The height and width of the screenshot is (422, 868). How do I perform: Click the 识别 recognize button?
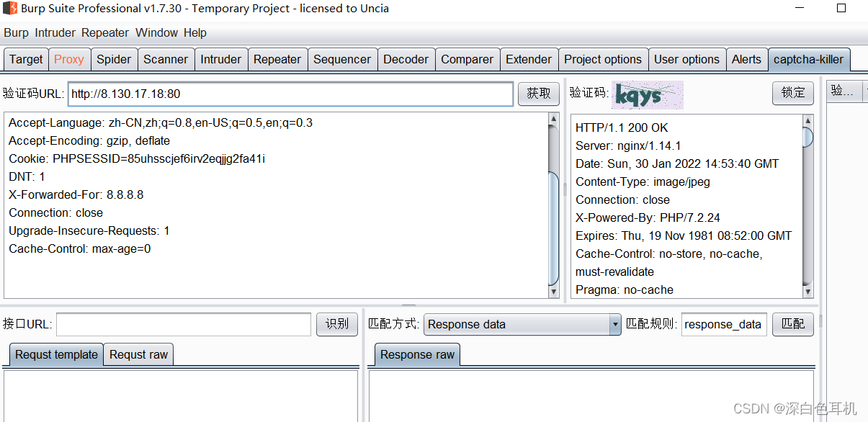(x=337, y=324)
